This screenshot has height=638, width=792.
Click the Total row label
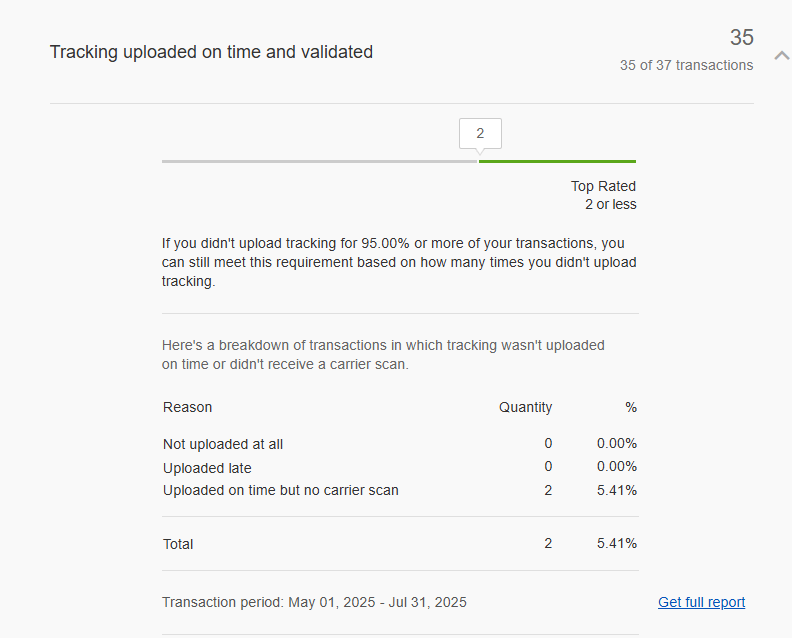tap(178, 544)
